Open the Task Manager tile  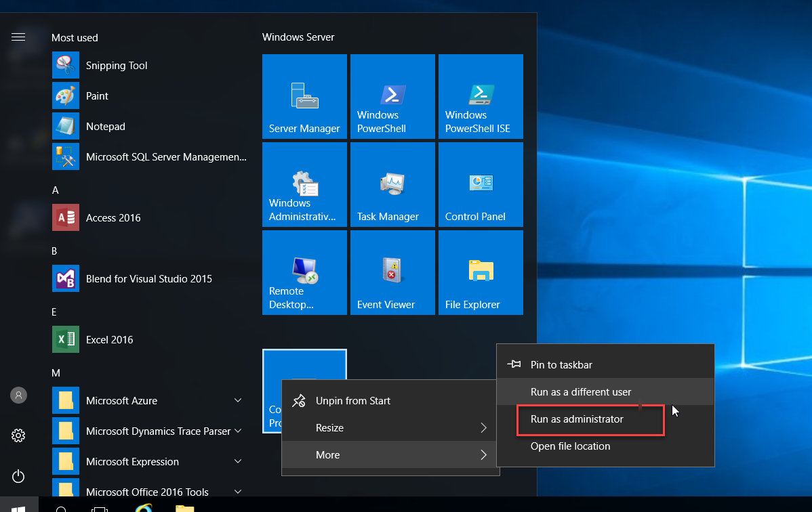(x=392, y=184)
